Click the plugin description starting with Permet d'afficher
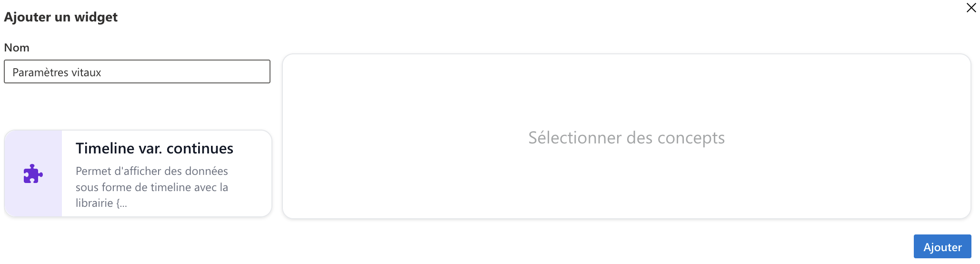 coord(152,187)
